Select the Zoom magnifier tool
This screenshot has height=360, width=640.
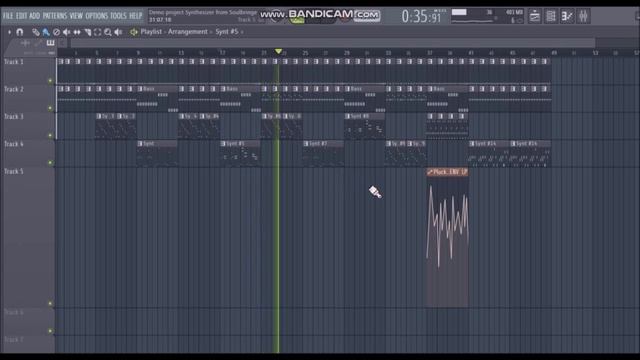[108, 32]
